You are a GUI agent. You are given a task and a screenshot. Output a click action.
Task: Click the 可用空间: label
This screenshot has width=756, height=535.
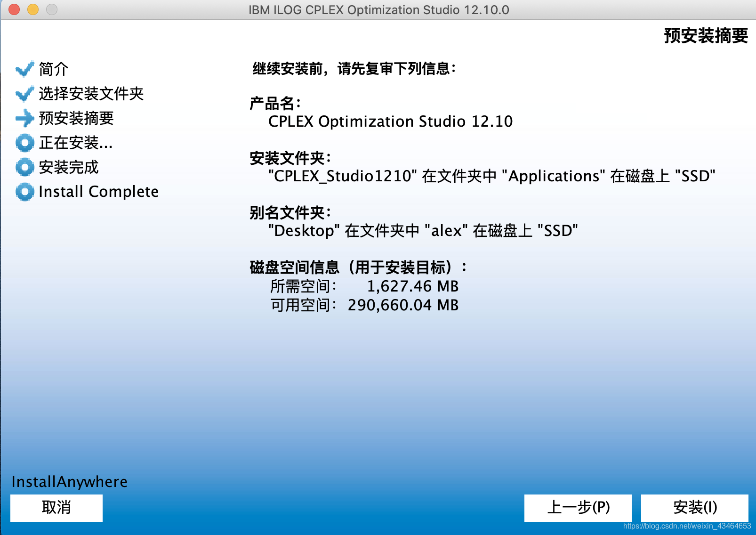304,305
